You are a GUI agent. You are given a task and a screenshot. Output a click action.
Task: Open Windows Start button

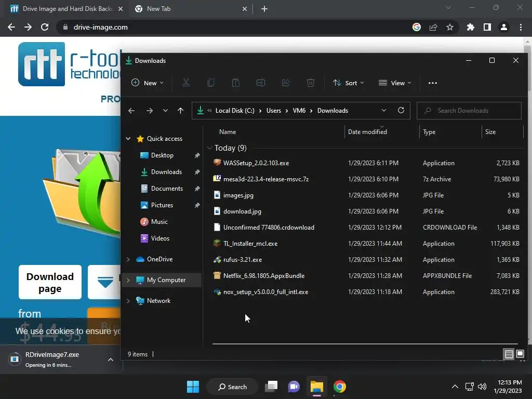(x=193, y=387)
